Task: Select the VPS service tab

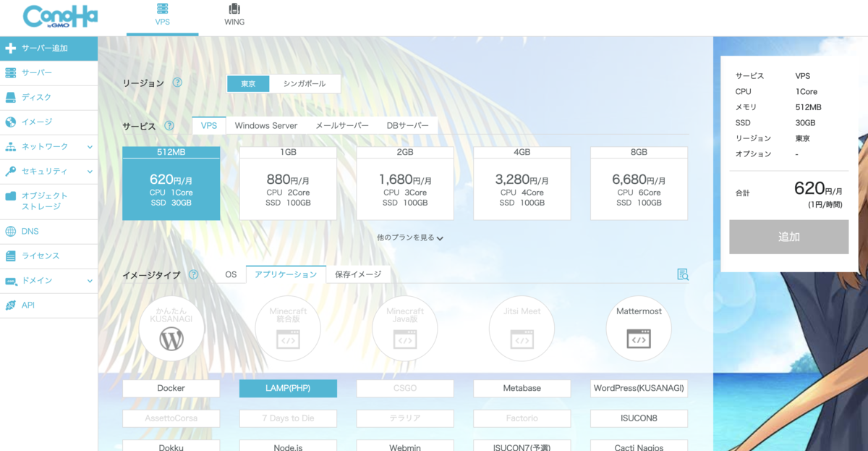Action: 209,125
